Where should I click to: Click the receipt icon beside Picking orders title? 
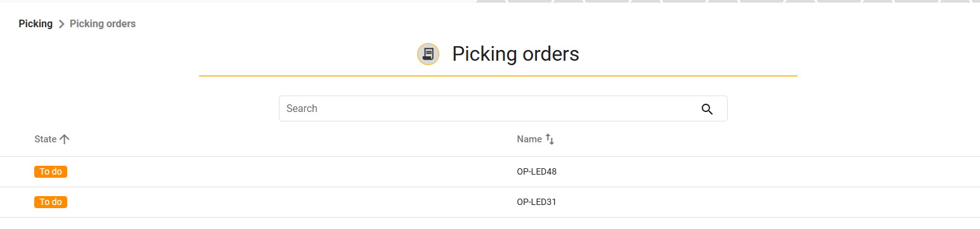pyautogui.click(x=428, y=54)
